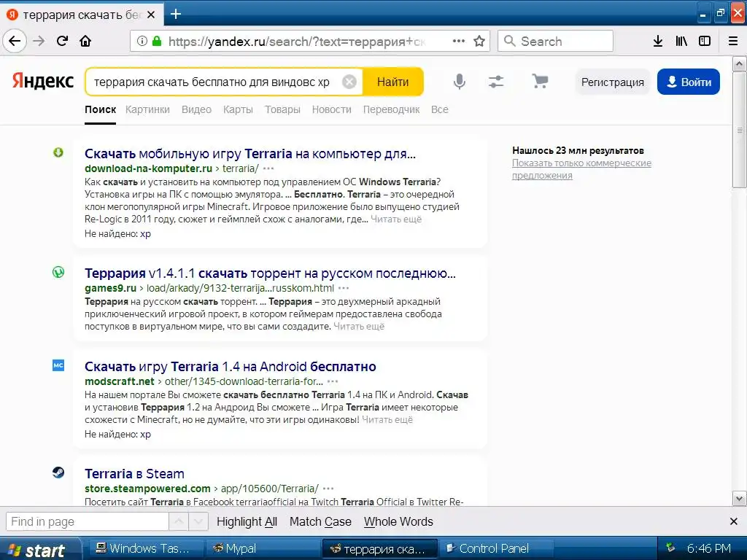Open the downloads panel

tap(658, 41)
